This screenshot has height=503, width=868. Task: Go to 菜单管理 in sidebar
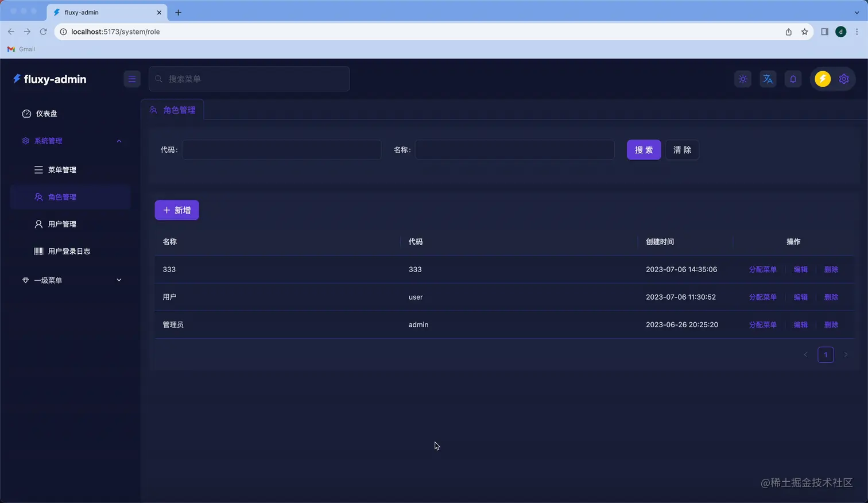click(71, 170)
